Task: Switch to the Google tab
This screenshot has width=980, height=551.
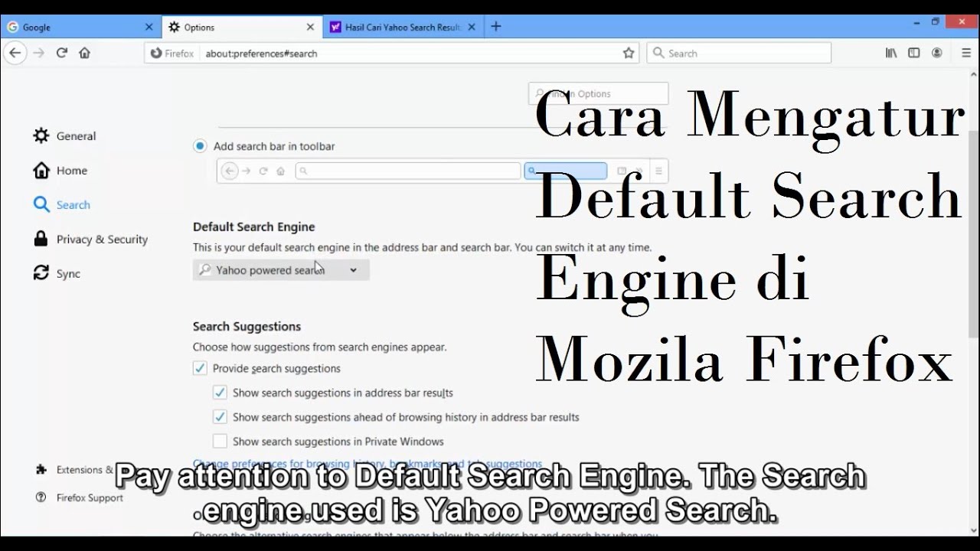Action: [x=80, y=27]
